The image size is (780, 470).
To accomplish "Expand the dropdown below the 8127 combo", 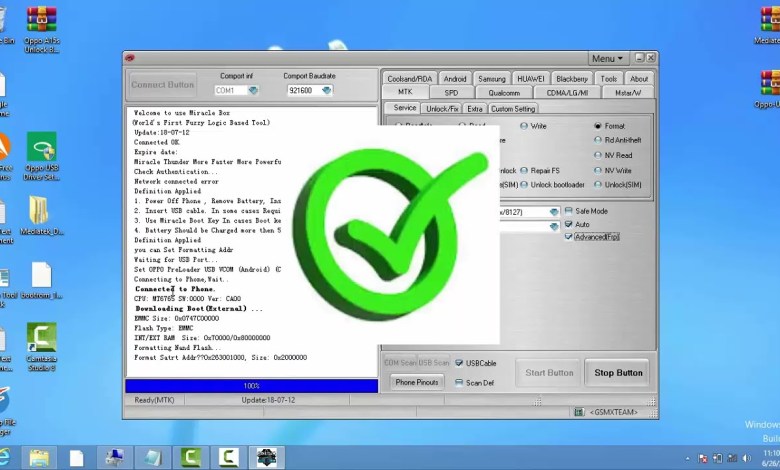I will [554, 227].
